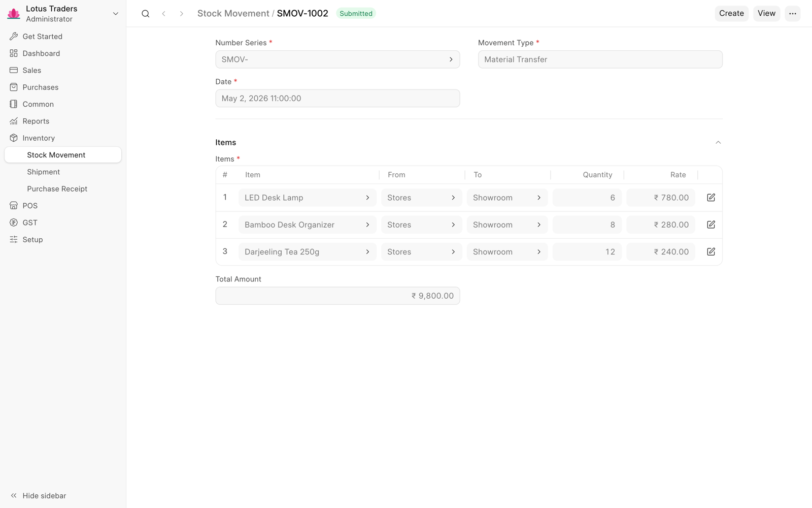This screenshot has width=812, height=508.
Task: Open To Showroom field in Darjeeling Tea row
Action: click(x=507, y=252)
